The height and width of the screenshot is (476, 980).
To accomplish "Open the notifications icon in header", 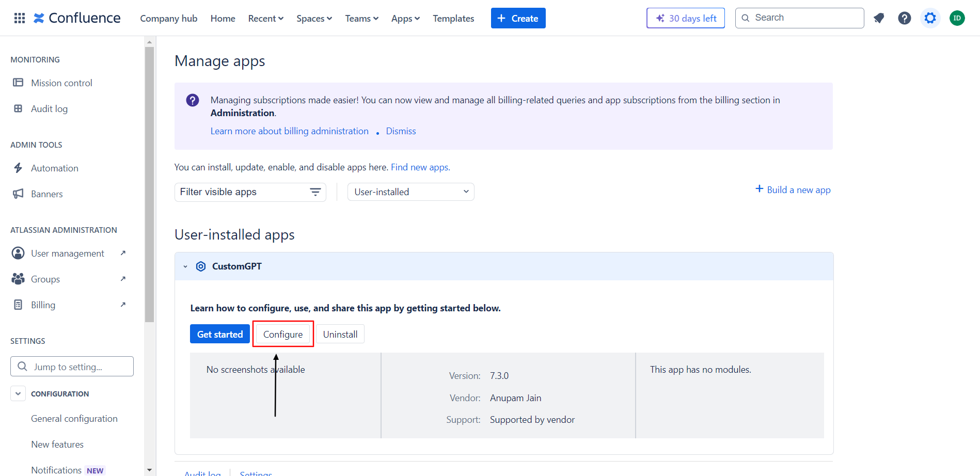I will [x=879, y=18].
